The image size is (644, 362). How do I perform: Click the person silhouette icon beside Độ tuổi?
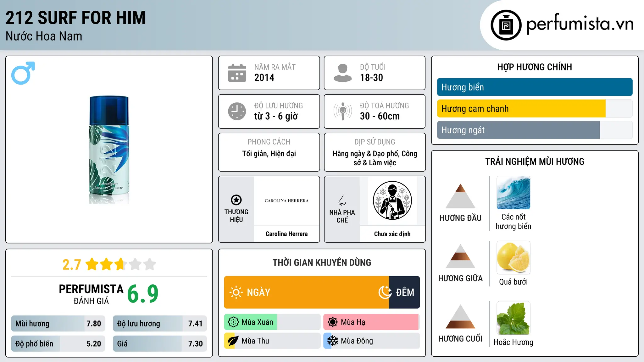(343, 73)
